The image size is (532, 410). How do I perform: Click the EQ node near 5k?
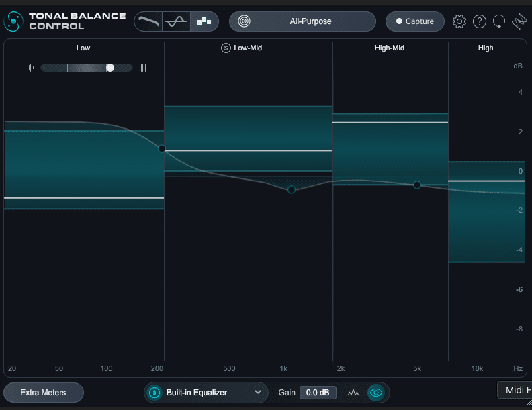(x=417, y=185)
